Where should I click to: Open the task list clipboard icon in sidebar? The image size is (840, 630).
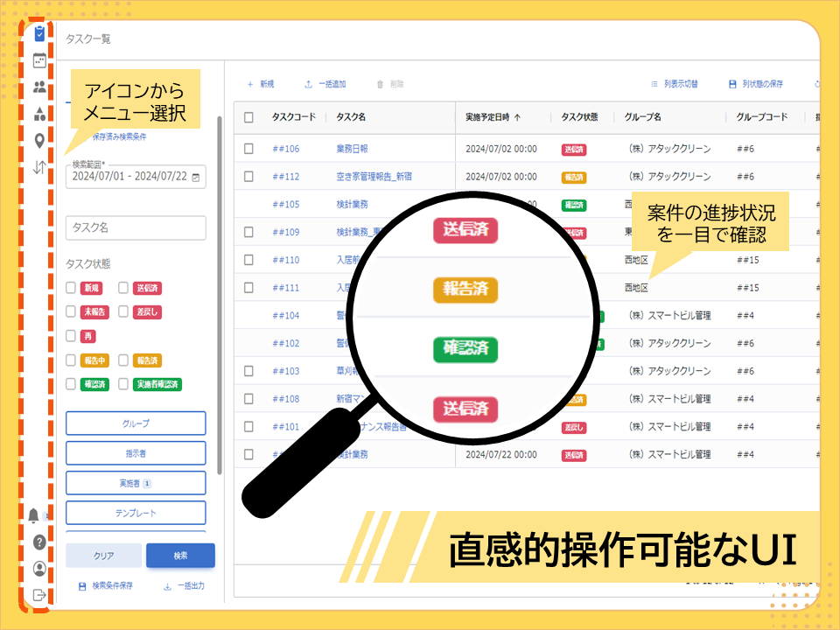click(39, 34)
